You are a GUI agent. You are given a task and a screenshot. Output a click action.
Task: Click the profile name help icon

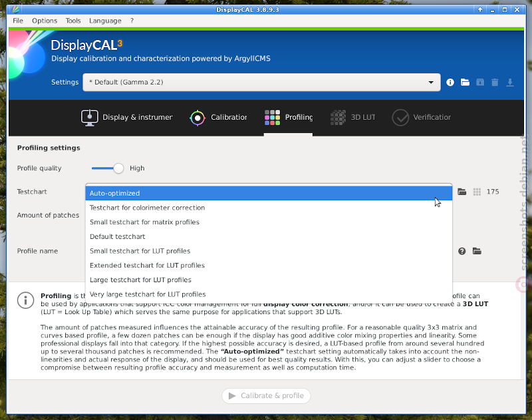(x=462, y=251)
